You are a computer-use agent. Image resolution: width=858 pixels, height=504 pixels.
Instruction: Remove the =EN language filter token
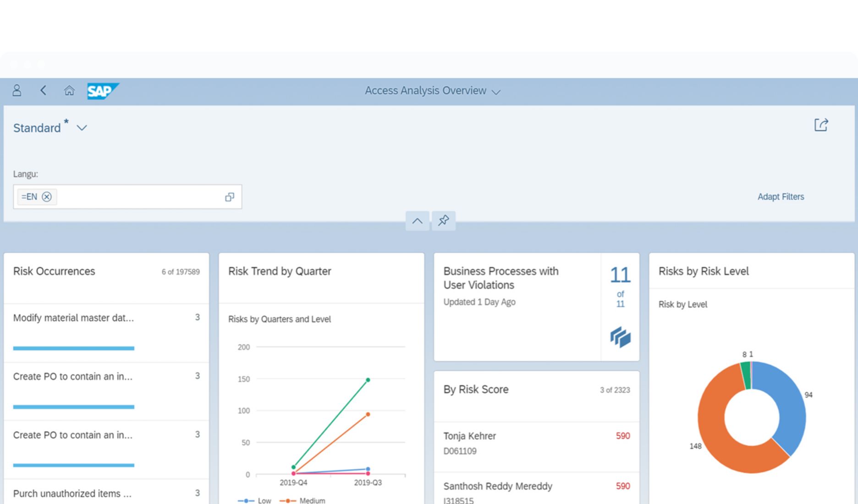click(x=47, y=197)
